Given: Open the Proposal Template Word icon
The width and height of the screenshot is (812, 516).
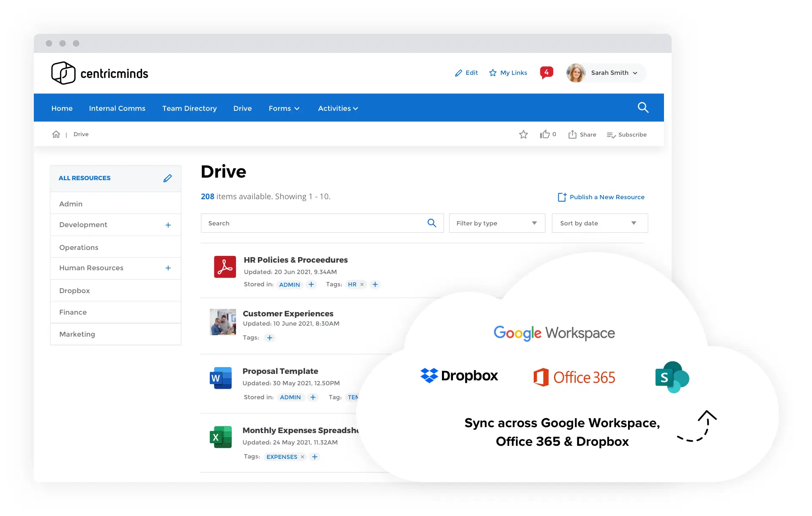Looking at the screenshot, I should (x=221, y=378).
